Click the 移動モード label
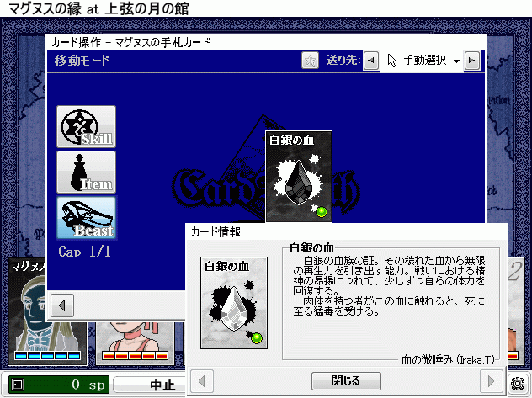The image size is (532, 398). pyautogui.click(x=82, y=61)
